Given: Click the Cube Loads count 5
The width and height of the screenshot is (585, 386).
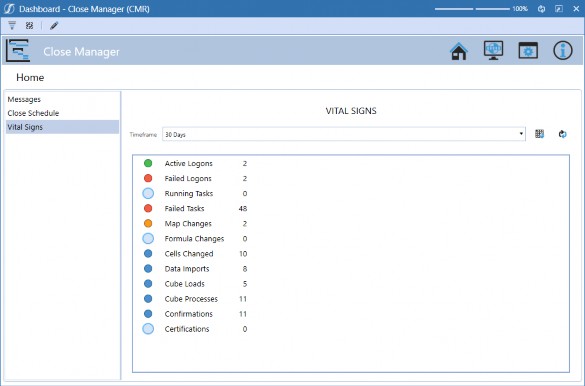Looking at the screenshot, I should coord(245,284).
